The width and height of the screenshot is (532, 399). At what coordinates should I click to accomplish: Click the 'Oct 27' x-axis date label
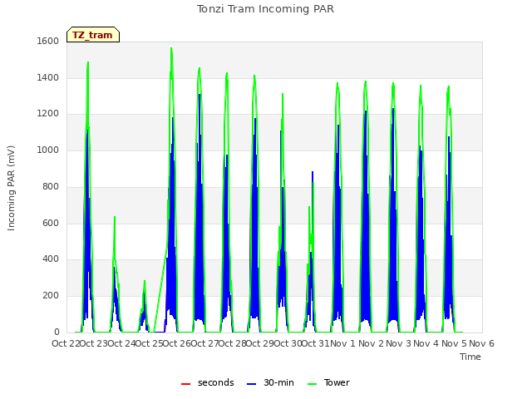click(204, 343)
